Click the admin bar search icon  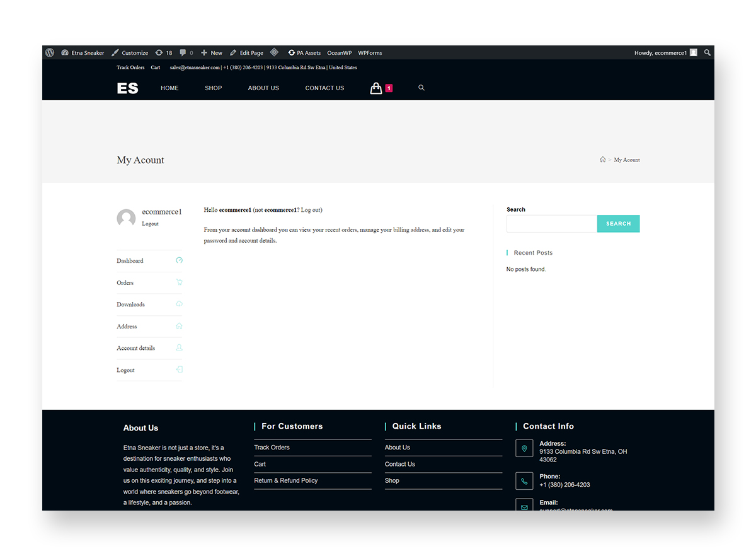[x=707, y=53]
